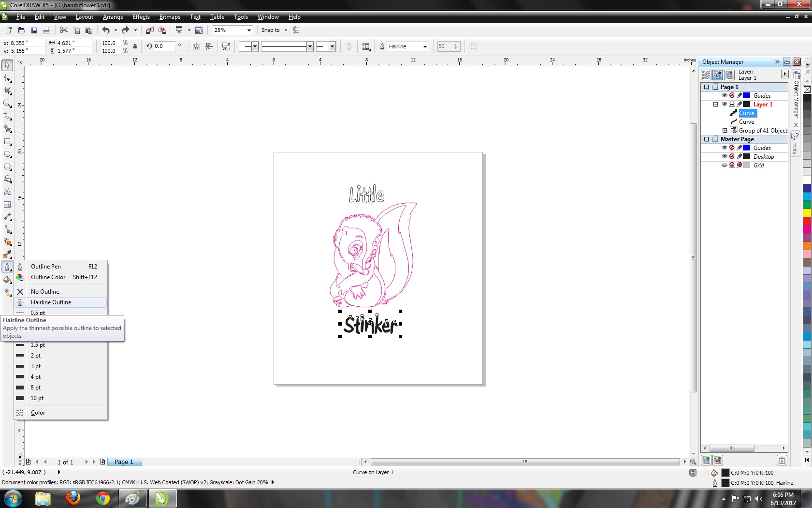Select the unselected Curve object in Layer 1
The height and width of the screenshot is (508, 812).
click(746, 121)
